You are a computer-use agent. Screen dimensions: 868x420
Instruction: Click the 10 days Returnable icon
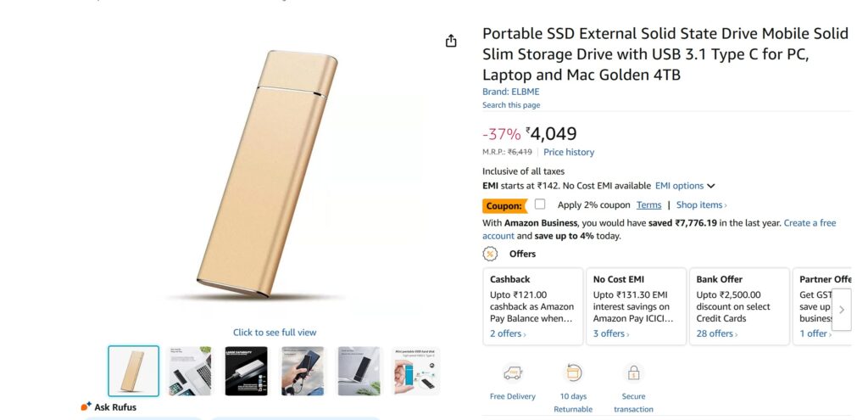tap(573, 372)
